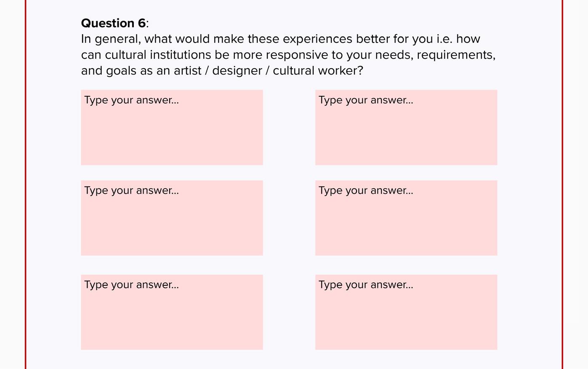Click the words "In general" in the question
The width and height of the screenshot is (588, 369).
coord(111,39)
